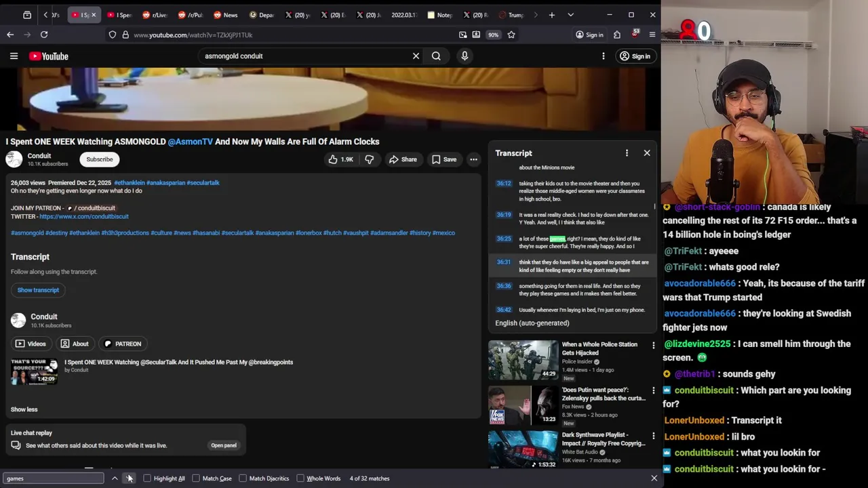The width and height of the screenshot is (868, 488).
Task: Open a new browser tab
Action: click(552, 15)
